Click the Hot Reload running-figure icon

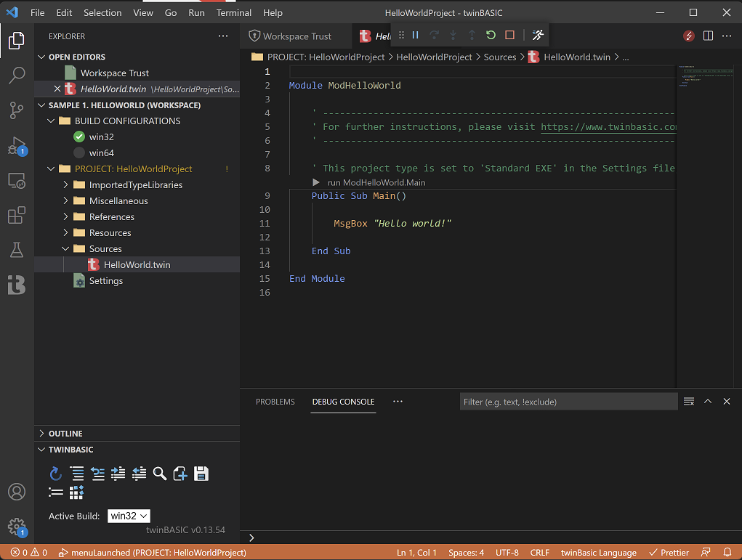click(538, 34)
